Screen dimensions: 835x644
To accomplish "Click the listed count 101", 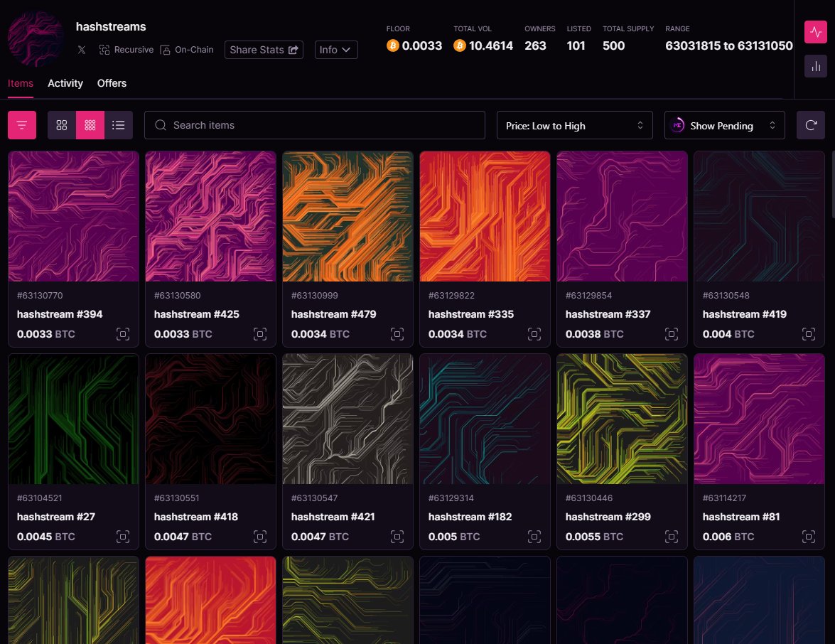I will tap(576, 45).
